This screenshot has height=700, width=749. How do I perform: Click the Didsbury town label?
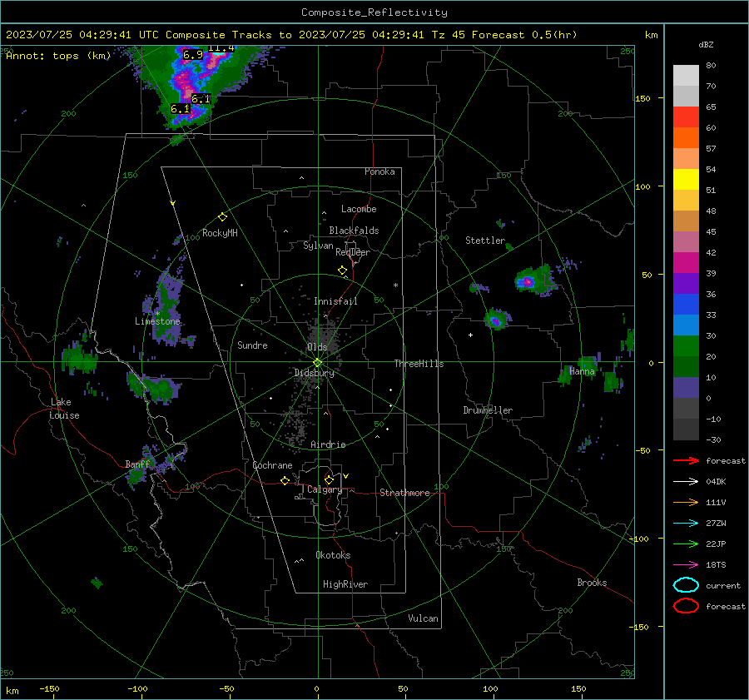[315, 373]
